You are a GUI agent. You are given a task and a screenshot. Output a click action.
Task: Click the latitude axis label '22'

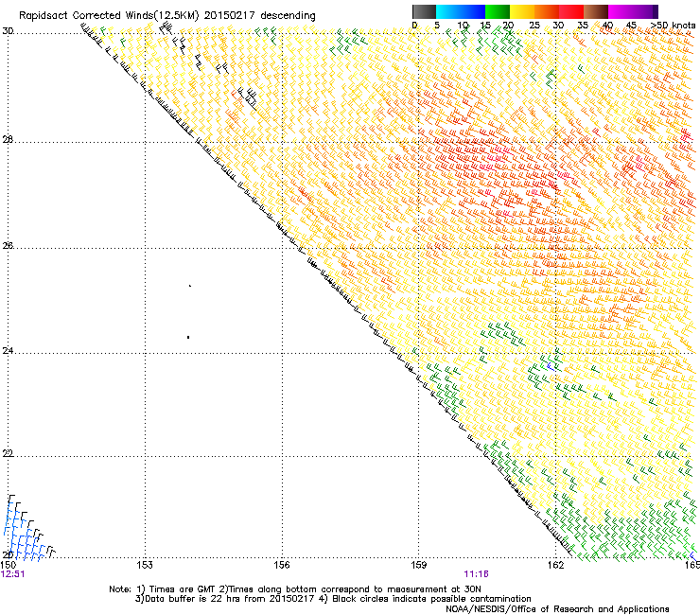click(8, 453)
